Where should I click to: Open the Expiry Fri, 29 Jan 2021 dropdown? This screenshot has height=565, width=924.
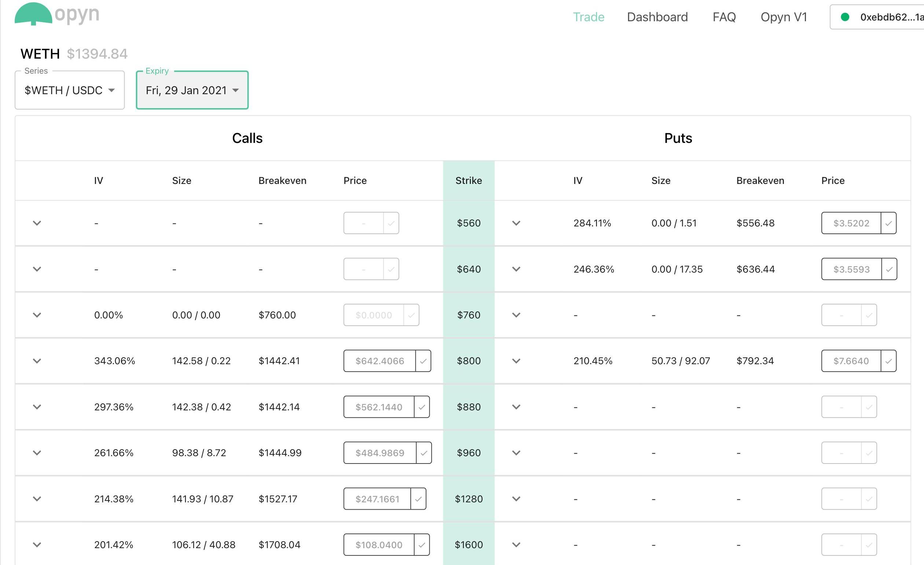tap(192, 90)
